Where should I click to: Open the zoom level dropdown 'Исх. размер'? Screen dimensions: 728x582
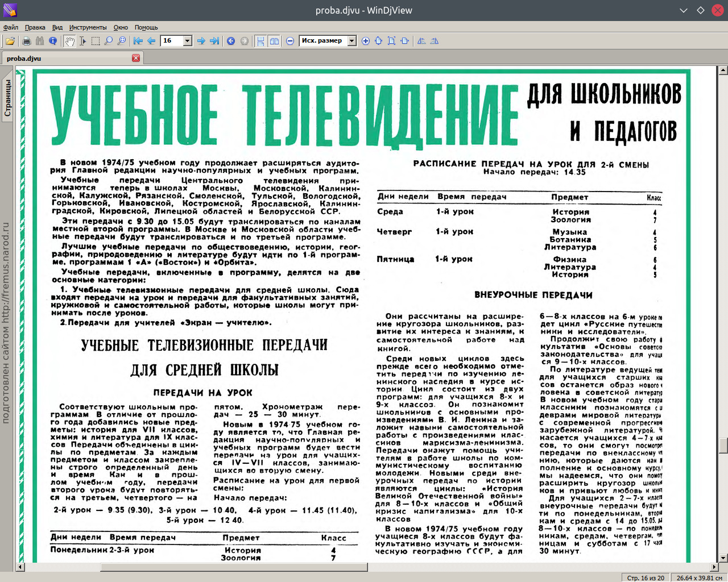352,41
